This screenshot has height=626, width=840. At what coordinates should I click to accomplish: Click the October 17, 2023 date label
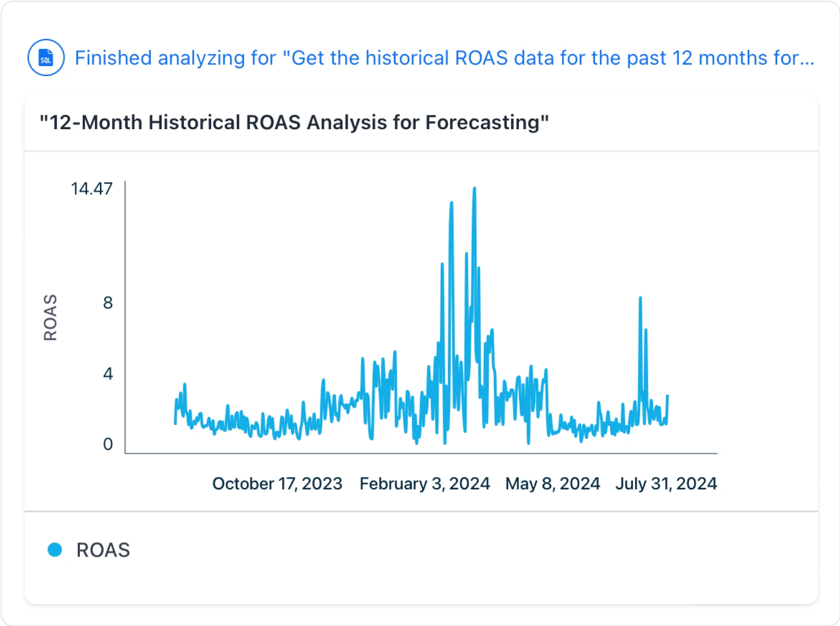pyautogui.click(x=277, y=484)
